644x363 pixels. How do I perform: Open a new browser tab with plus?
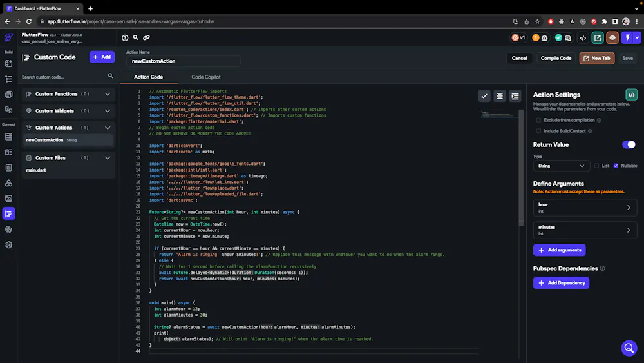[x=90, y=8]
